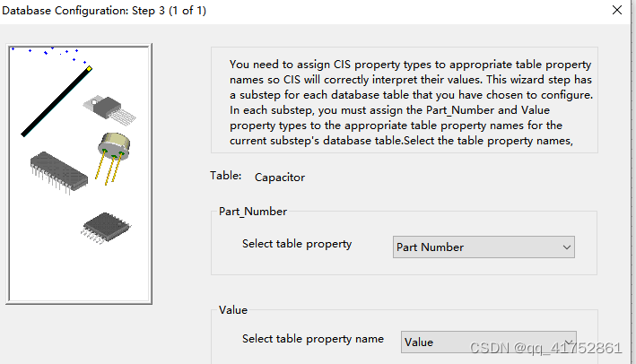This screenshot has width=636, height=364.
Task: Click the metal-can transistor with gold leads
Action: coord(112,158)
